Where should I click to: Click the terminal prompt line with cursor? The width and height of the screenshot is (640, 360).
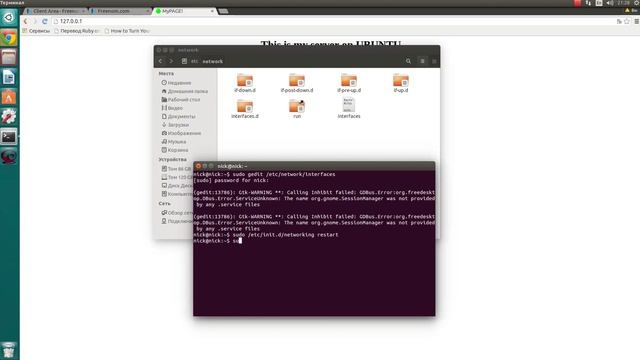(x=314, y=241)
